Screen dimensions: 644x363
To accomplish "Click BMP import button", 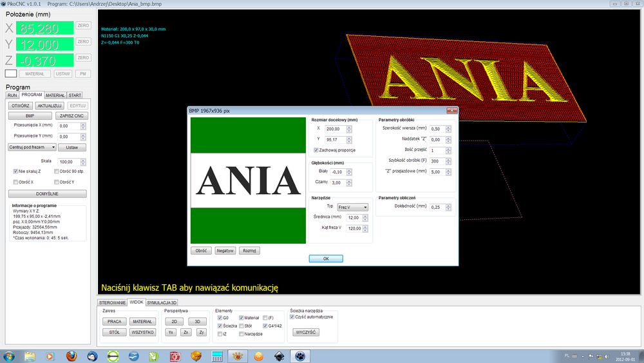I will pos(30,116).
